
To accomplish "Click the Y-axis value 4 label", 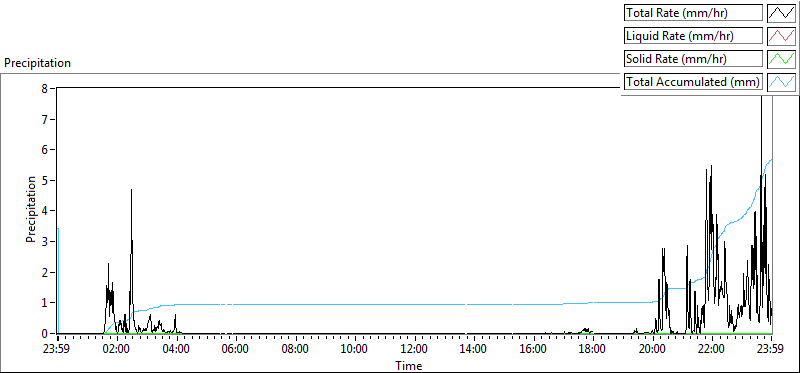I will click(x=45, y=211).
